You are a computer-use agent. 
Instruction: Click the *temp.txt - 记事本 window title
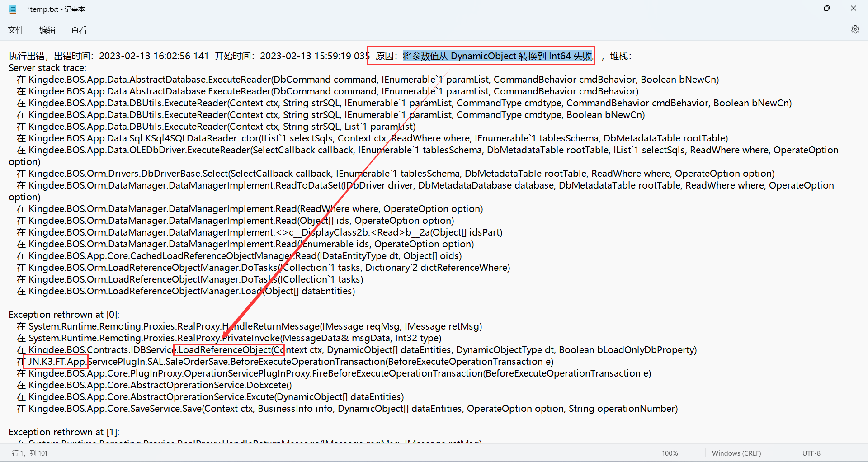(x=56, y=9)
